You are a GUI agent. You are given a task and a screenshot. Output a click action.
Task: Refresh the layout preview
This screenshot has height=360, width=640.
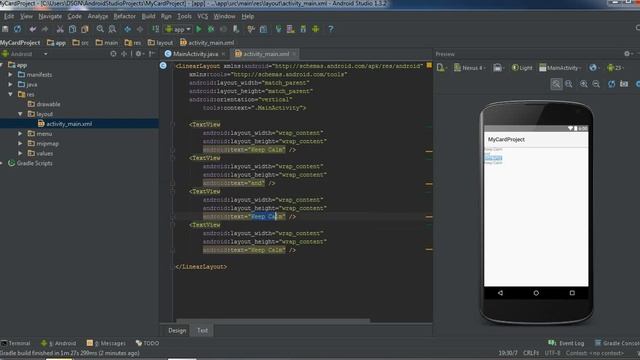(x=611, y=84)
